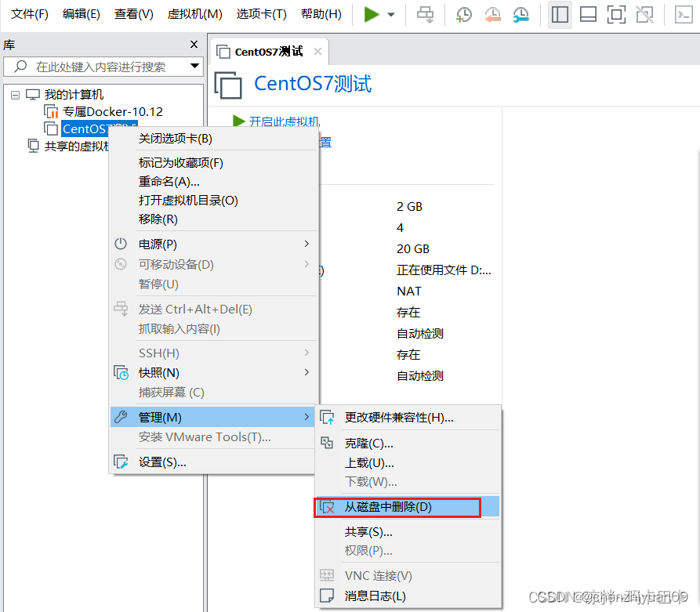The image size is (700, 612).
Task: Open the power options dropdown arrow
Action: (391, 15)
